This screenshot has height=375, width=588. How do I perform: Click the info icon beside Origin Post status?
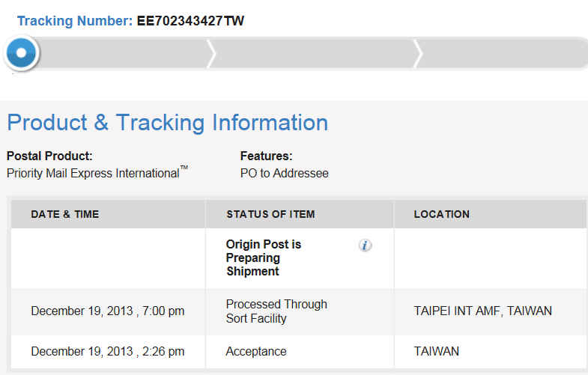coord(366,246)
